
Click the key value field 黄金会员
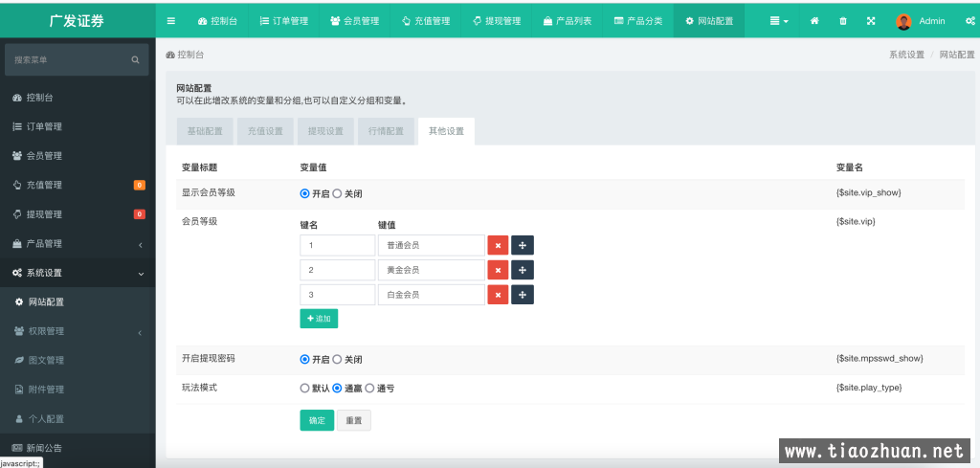pos(432,270)
